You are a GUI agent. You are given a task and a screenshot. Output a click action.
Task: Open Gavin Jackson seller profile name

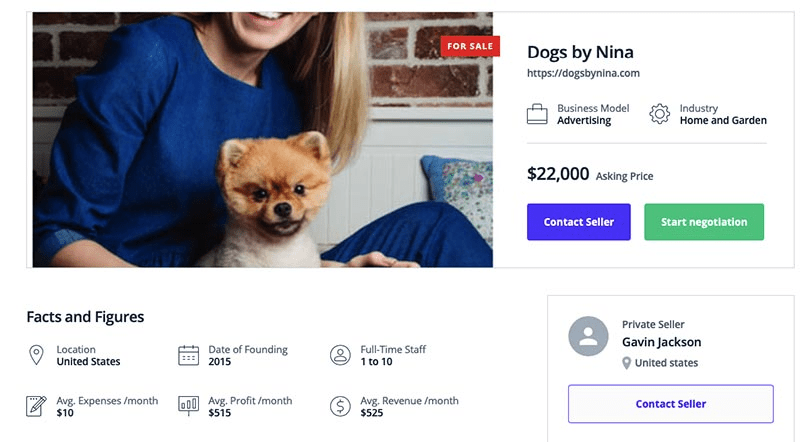click(661, 342)
